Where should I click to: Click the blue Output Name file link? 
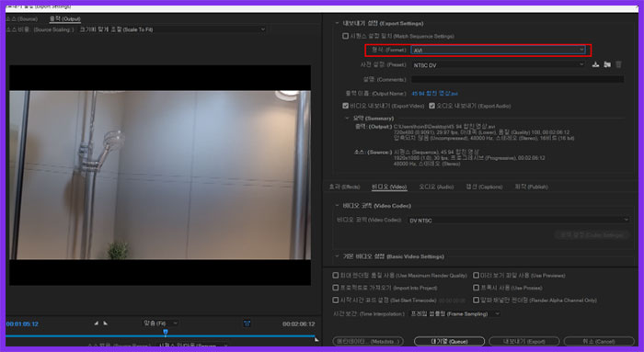point(434,94)
